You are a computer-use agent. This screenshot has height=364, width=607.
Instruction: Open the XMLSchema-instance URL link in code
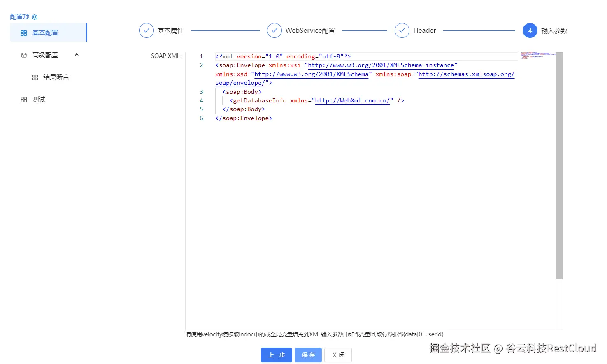(x=381, y=65)
